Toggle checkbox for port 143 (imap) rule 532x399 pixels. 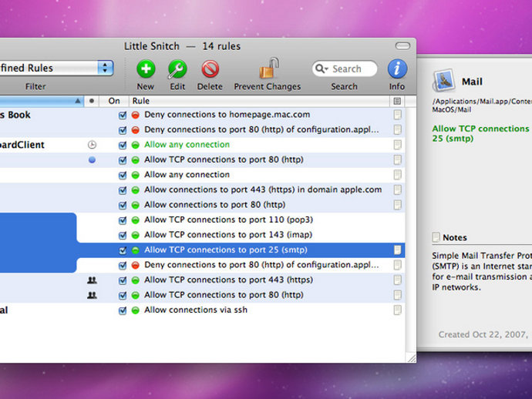[x=123, y=235]
